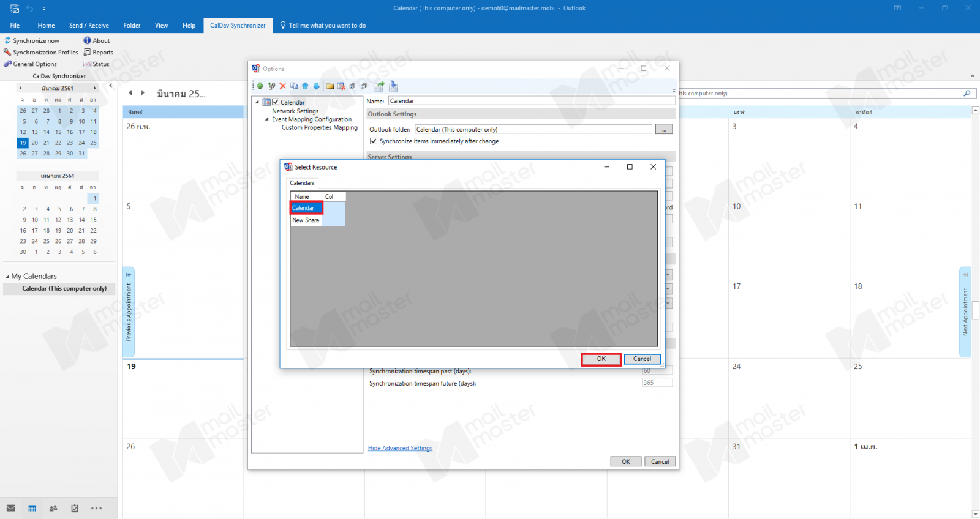Open the File menu
The height and width of the screenshot is (519, 980).
pos(15,26)
